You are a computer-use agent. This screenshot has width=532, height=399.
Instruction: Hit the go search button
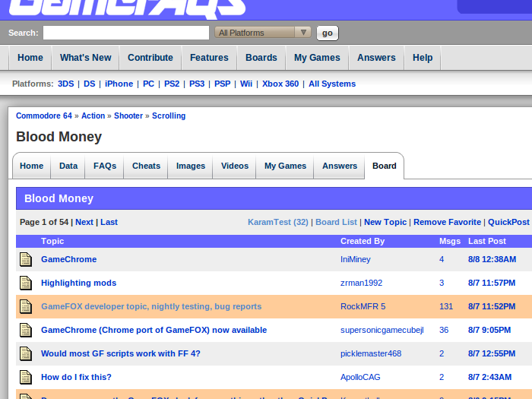pos(328,33)
